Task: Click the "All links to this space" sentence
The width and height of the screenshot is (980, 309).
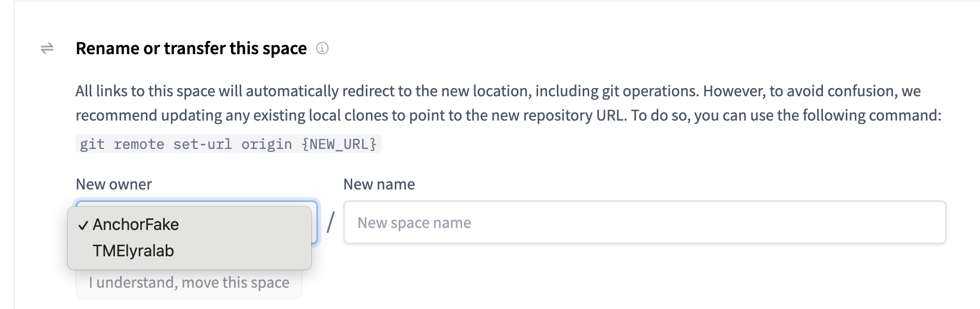Action: (152, 91)
